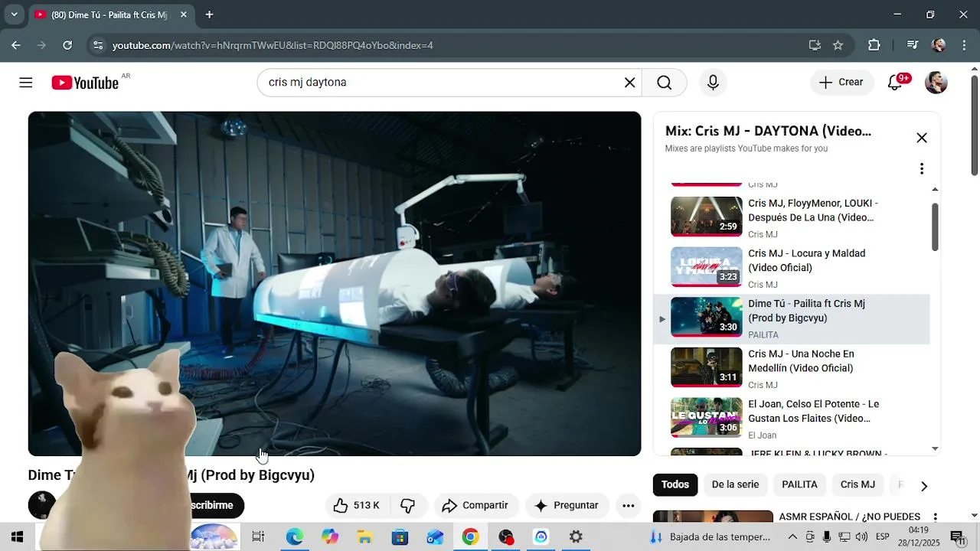Open the volume control in tray
This screenshot has height=551, width=980.
pos(861,536)
